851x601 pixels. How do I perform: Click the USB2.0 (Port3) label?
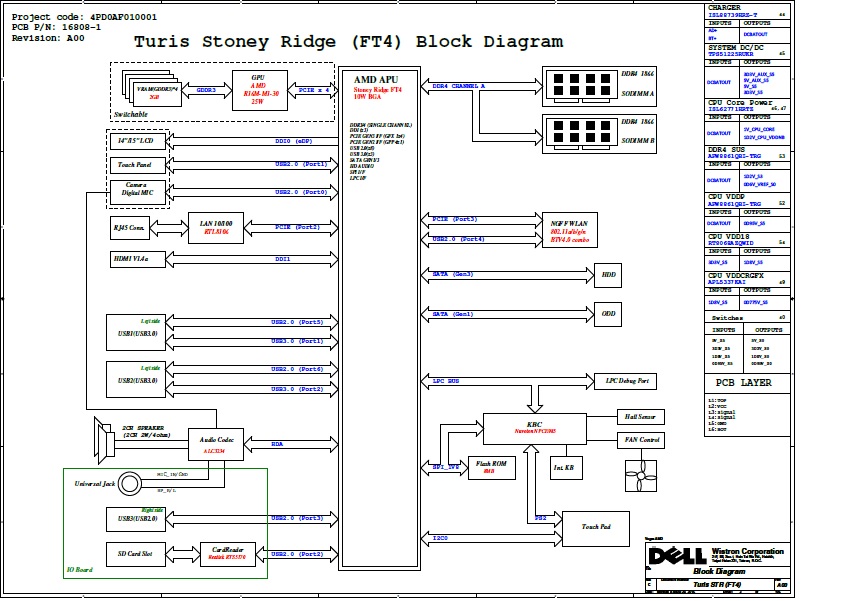[297, 518]
